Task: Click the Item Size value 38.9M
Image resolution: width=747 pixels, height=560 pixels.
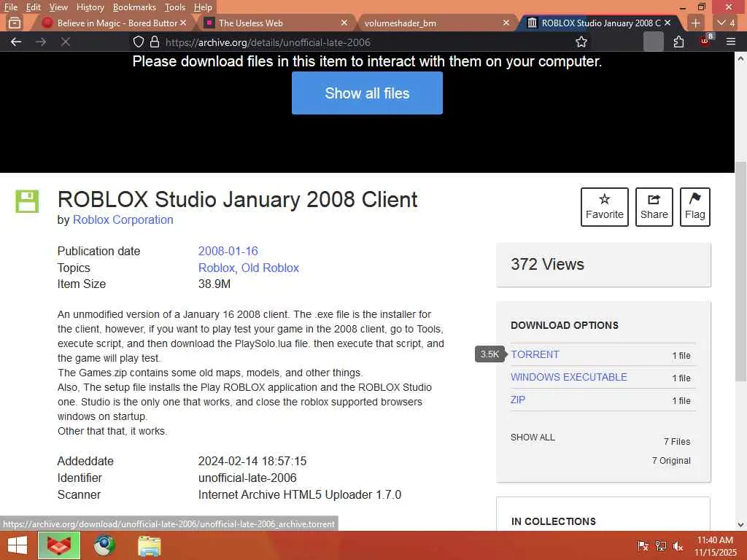Action: click(214, 284)
